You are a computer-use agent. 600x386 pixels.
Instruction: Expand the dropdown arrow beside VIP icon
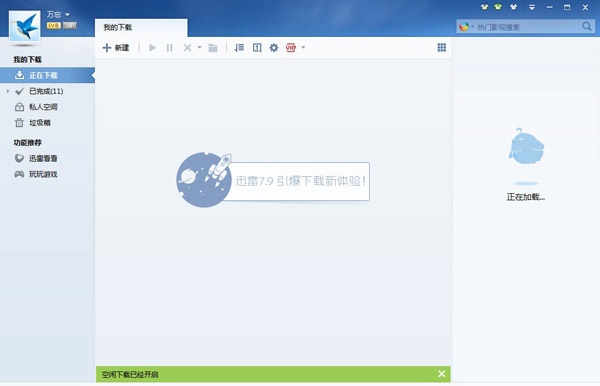[x=303, y=47]
